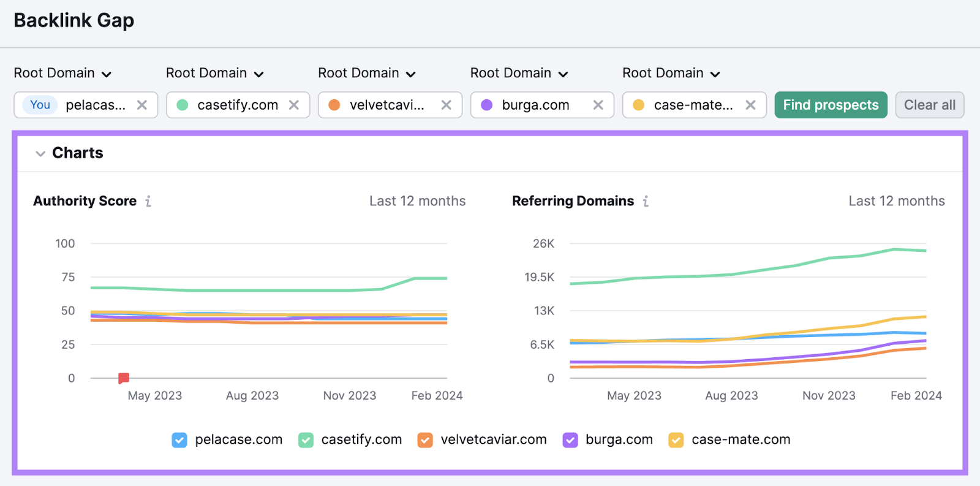This screenshot has width=980, height=486.
Task: Open first Root Domain dropdown
Action: click(x=62, y=74)
